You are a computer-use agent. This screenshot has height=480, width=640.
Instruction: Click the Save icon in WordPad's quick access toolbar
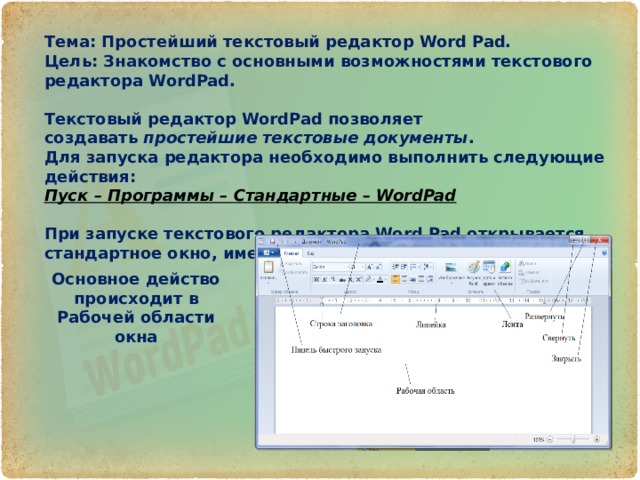pos(272,241)
